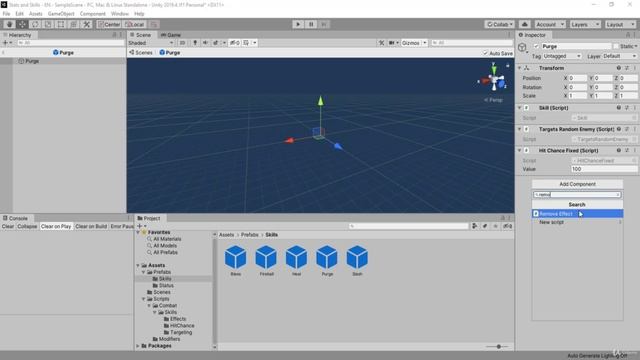Toggle Pivot Center mode

point(109,24)
